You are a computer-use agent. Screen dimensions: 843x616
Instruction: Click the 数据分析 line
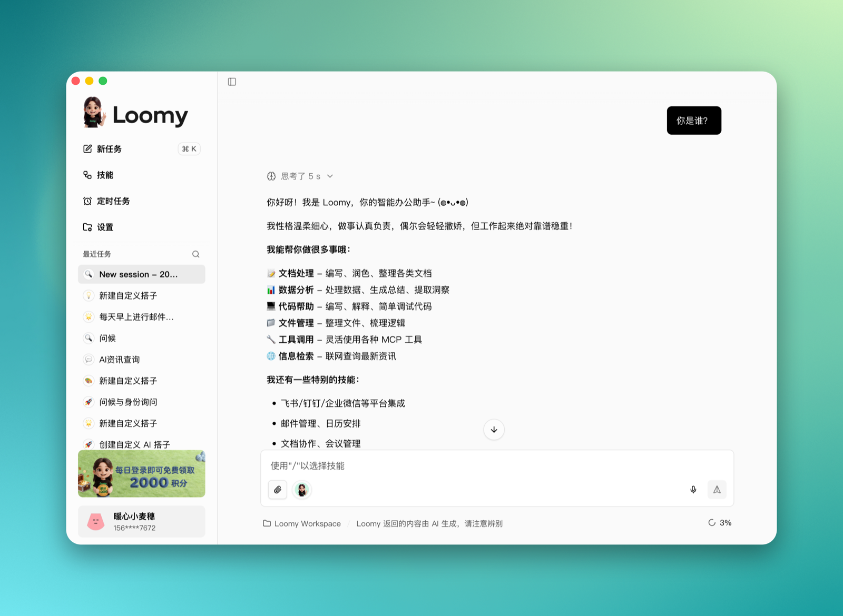click(358, 290)
